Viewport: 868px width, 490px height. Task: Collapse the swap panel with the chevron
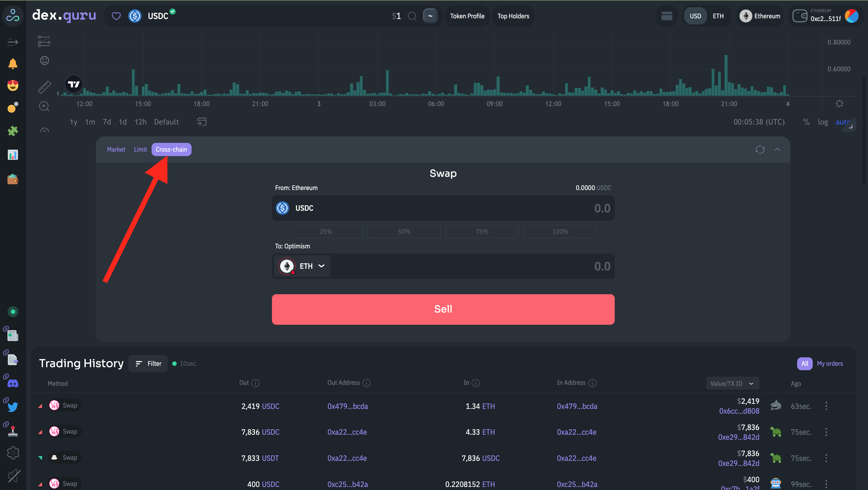click(777, 150)
